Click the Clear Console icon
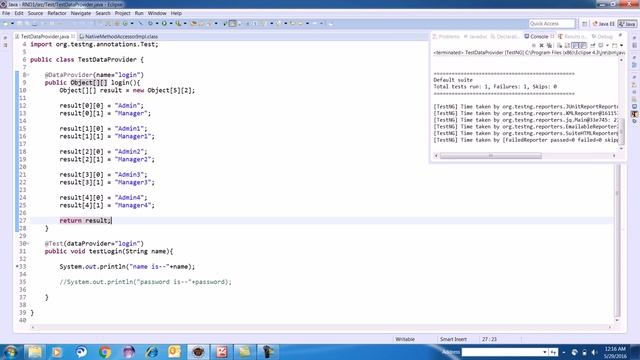The image size is (640, 360). click(x=559, y=46)
